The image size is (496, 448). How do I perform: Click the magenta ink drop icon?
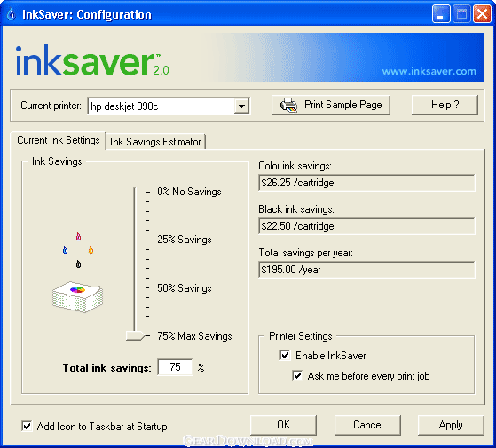78,237
